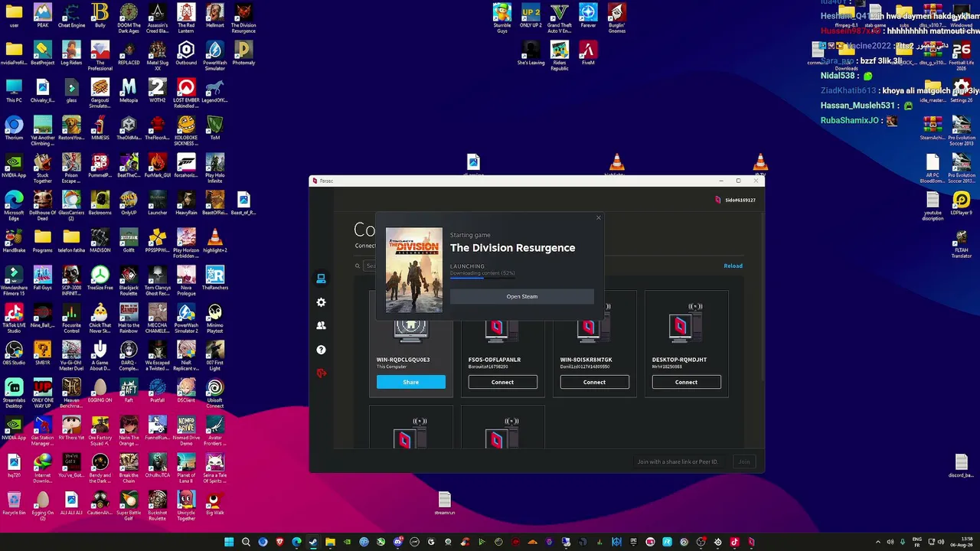Select the MIMESIS desktop shortcut

point(100,129)
